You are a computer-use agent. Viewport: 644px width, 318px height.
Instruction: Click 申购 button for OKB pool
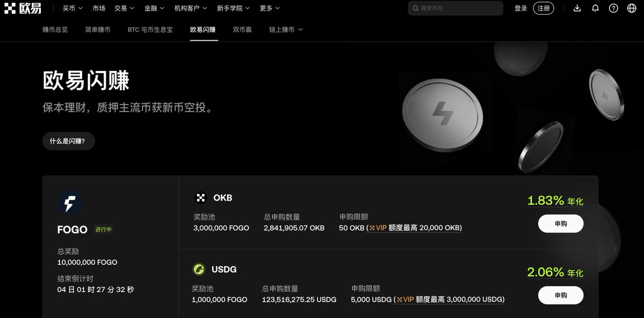click(x=561, y=223)
